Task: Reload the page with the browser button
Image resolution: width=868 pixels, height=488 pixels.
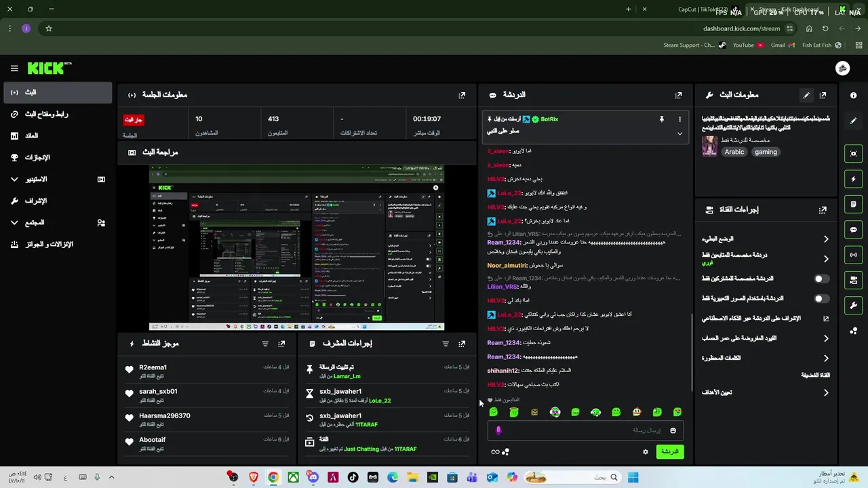Action: click(x=825, y=28)
